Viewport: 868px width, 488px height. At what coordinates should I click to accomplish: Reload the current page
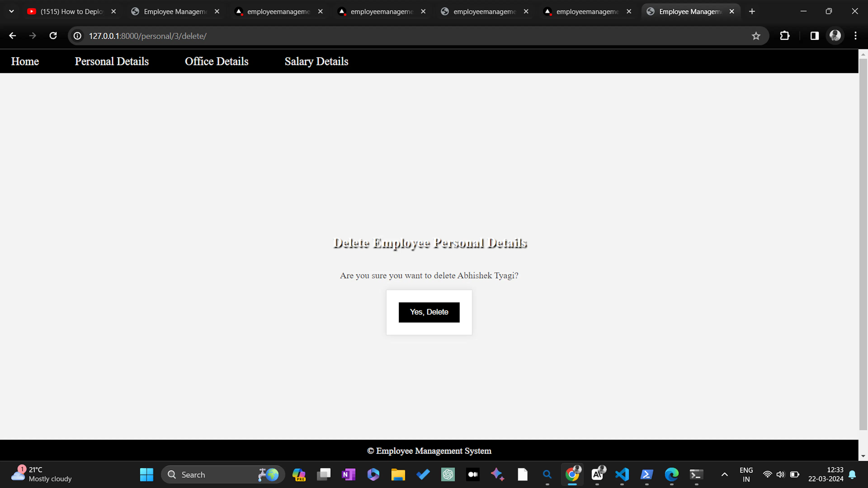click(x=53, y=36)
